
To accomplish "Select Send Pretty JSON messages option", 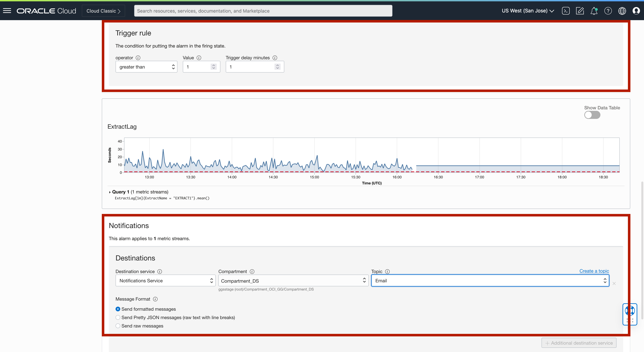I will pyautogui.click(x=118, y=317).
